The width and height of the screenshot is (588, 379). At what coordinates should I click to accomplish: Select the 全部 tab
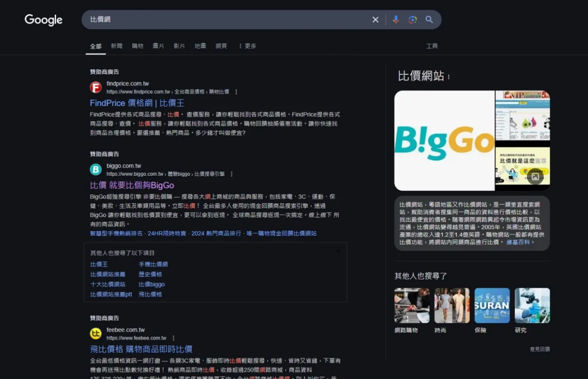point(96,46)
